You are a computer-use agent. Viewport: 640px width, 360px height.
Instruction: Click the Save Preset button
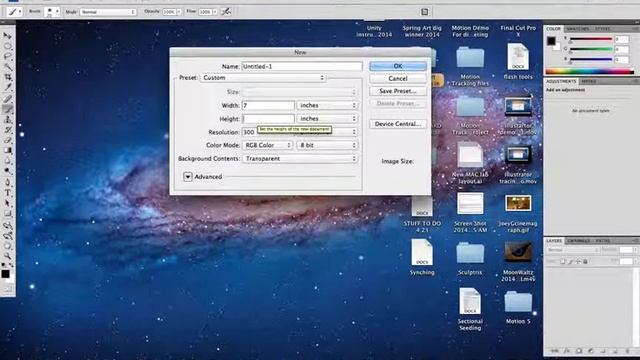point(398,91)
